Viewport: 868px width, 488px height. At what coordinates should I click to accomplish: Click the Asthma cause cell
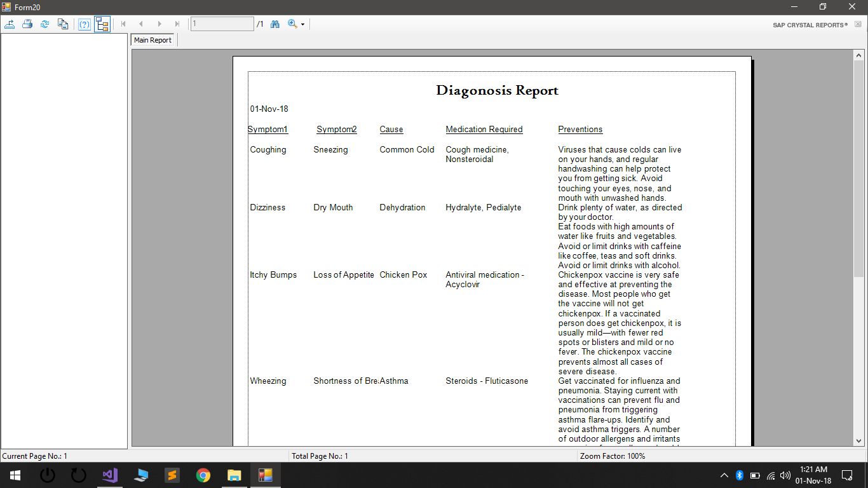click(x=394, y=381)
